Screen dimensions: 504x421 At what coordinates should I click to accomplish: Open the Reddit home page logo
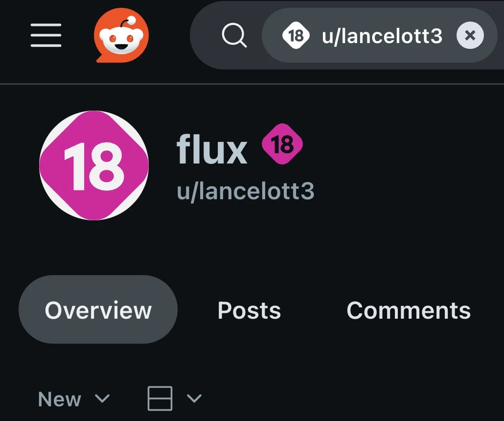click(121, 35)
